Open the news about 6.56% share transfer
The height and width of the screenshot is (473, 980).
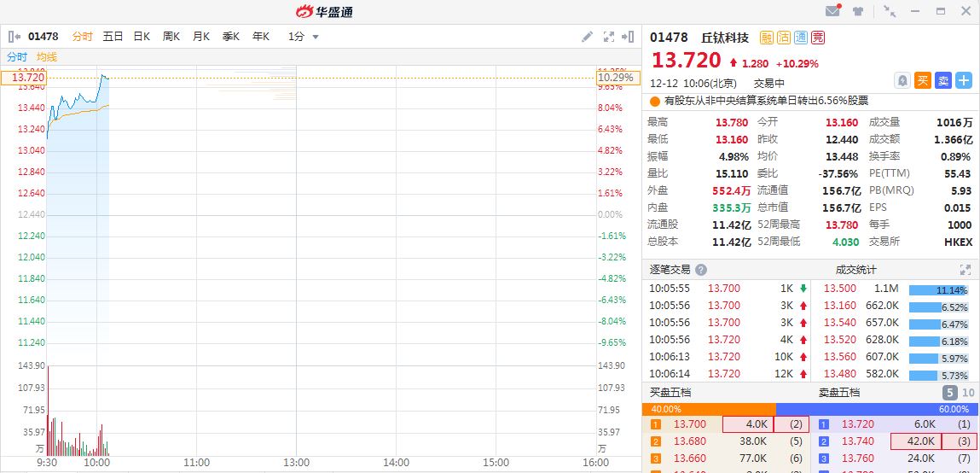pos(766,101)
